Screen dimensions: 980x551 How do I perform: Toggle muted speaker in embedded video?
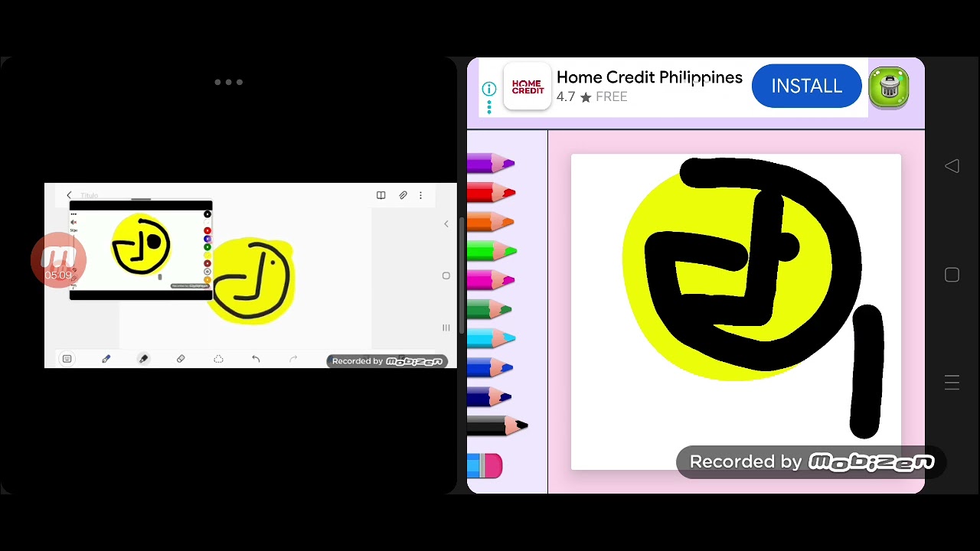click(73, 223)
